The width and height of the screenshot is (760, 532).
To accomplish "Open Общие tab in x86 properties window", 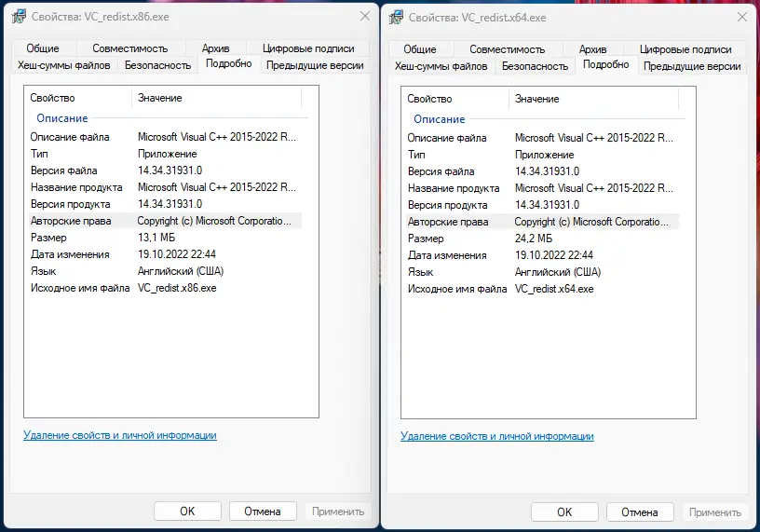I will click(43, 48).
